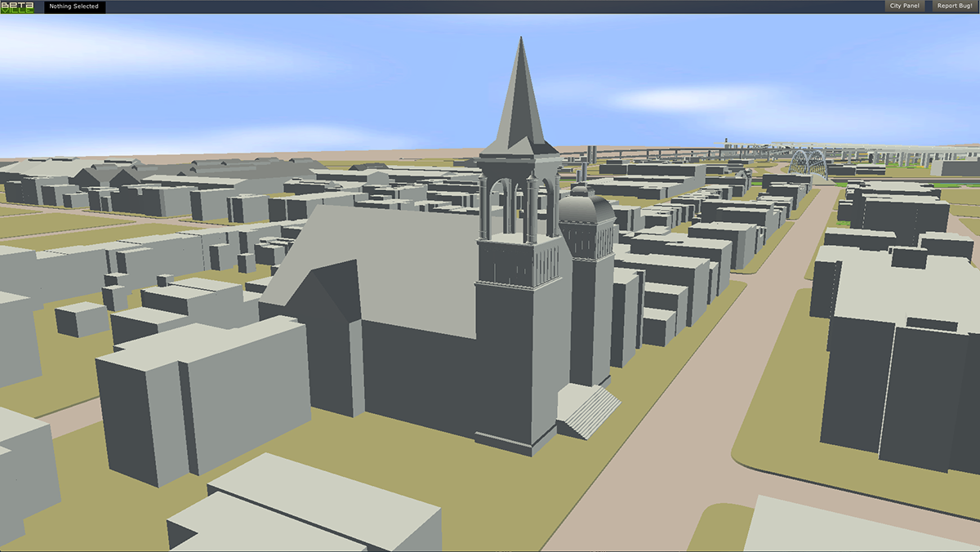Click the Nothing Selected status label
This screenshot has width=980, height=552.
coord(73,7)
